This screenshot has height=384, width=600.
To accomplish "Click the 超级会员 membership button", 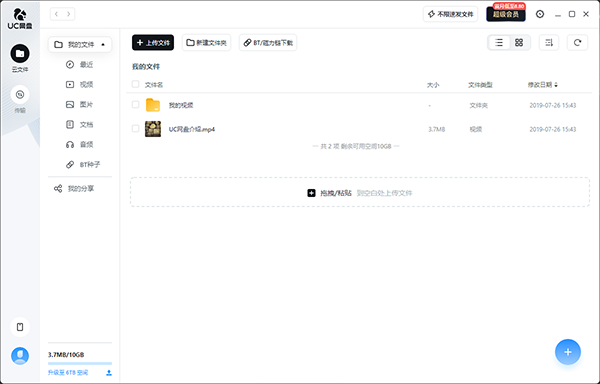I will (506, 14).
